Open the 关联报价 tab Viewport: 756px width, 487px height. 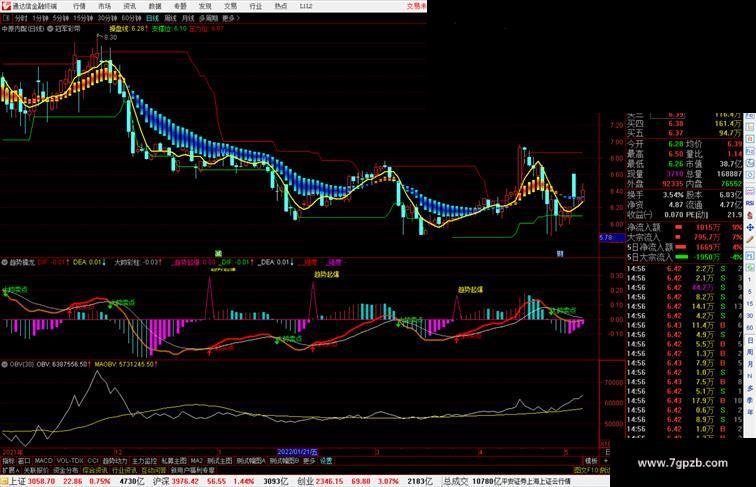[36, 470]
